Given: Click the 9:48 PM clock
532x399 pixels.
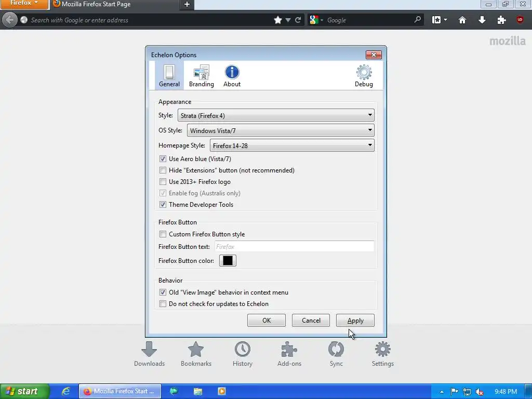Looking at the screenshot, I should coord(506,392).
